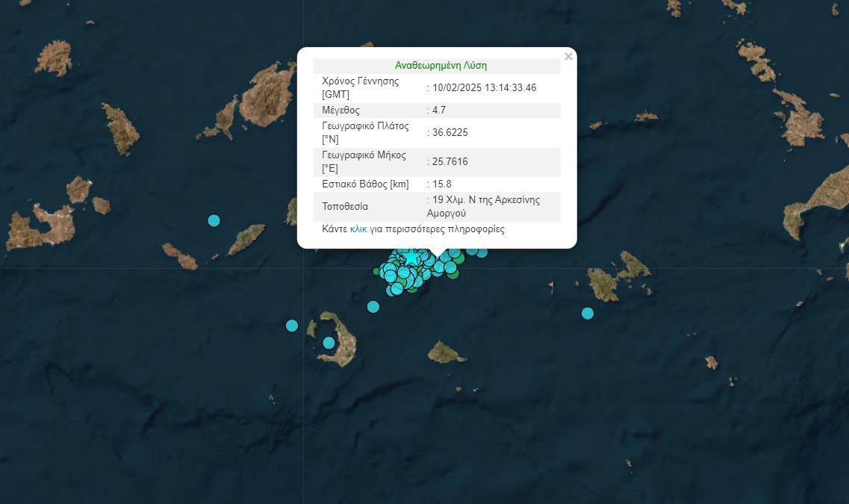Click the rightmost cyan marker below the popup

point(482,252)
